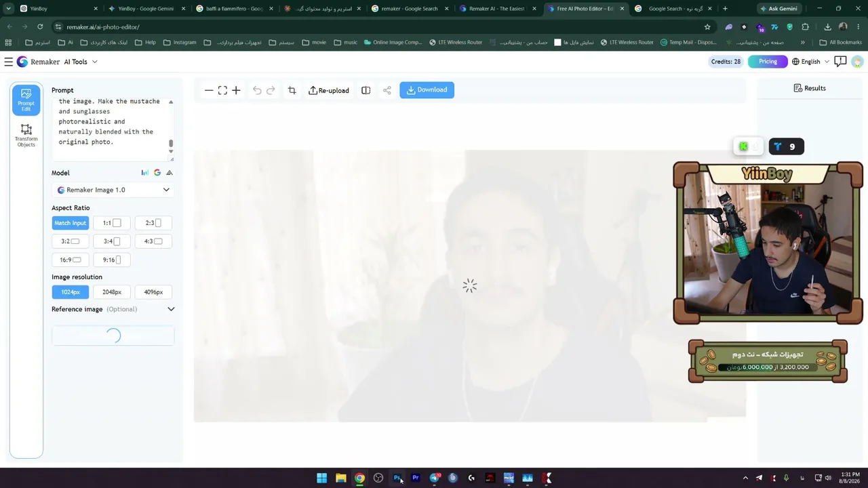
Task: Open the All Bookmarks folder
Action: tap(840, 42)
